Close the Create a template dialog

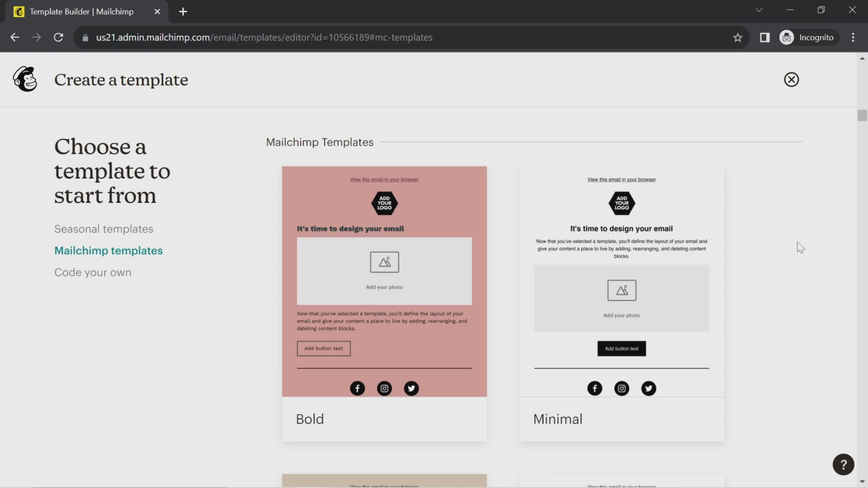791,80
